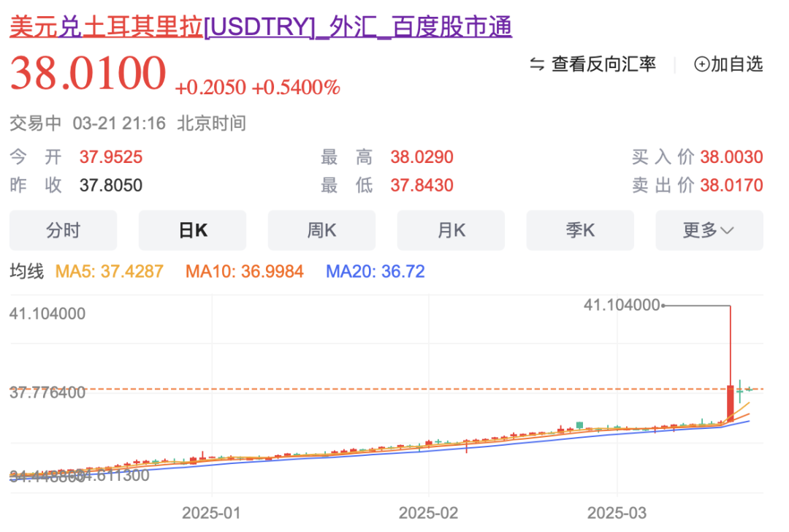Click the 2025-02 date axis label

tap(429, 512)
